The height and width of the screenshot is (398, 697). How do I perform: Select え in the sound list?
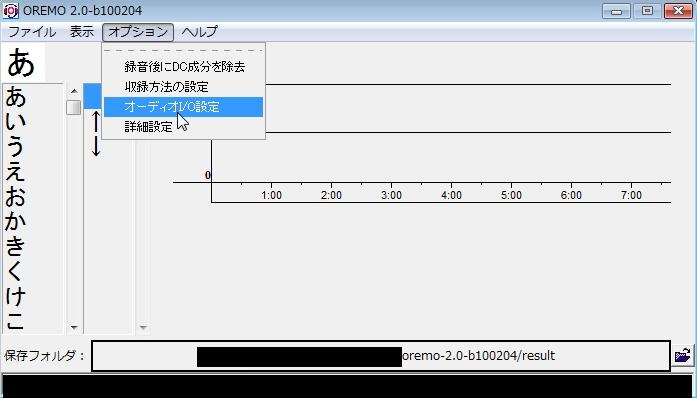click(x=16, y=171)
